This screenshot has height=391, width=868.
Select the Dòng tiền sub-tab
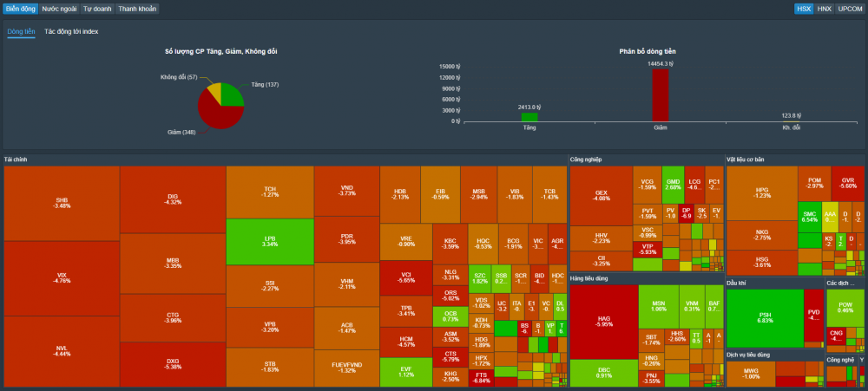pyautogui.click(x=21, y=32)
